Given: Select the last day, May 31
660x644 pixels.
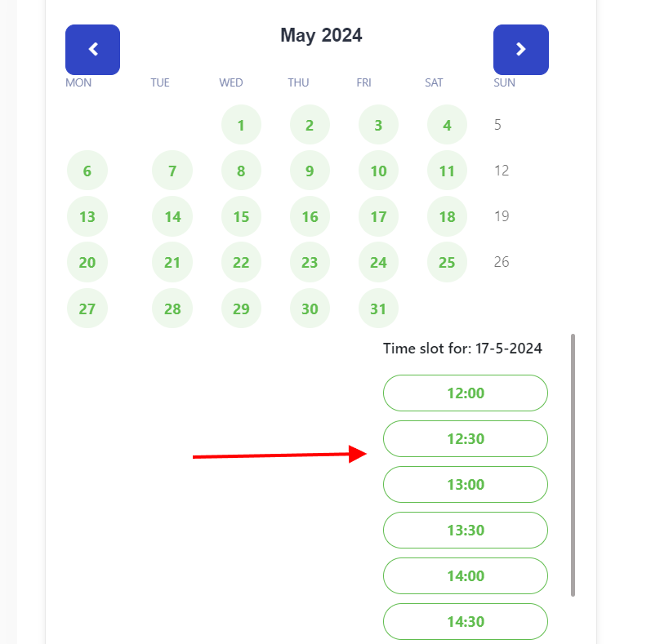Looking at the screenshot, I should click(378, 309).
